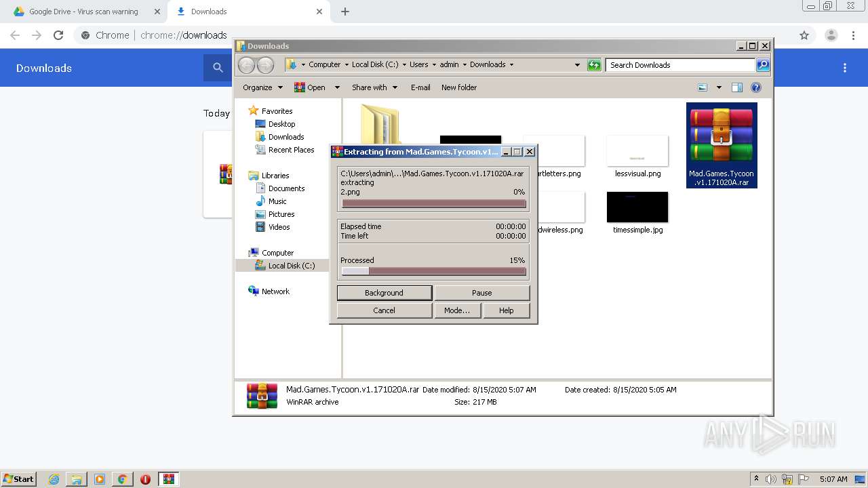The height and width of the screenshot is (488, 868).
Task: Select the Local Disk (C:) breadcrumb
Action: [375, 64]
